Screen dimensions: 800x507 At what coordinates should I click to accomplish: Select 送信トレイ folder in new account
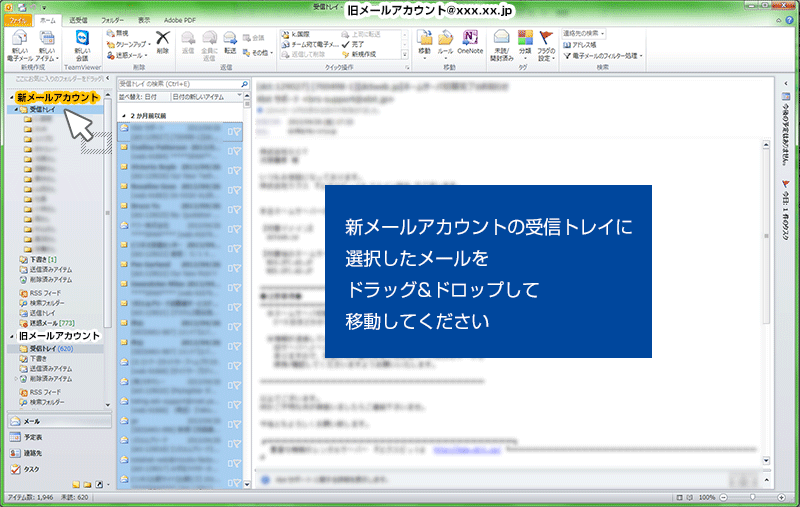[37, 313]
